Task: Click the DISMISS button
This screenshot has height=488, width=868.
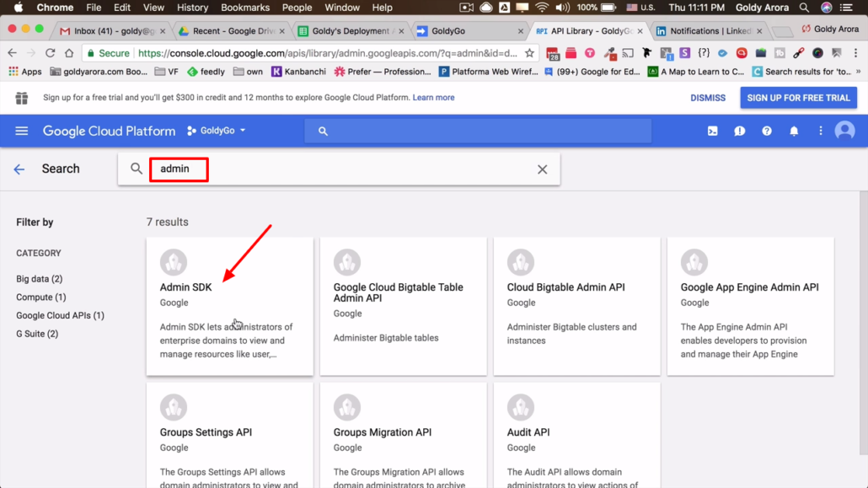Action: click(708, 98)
